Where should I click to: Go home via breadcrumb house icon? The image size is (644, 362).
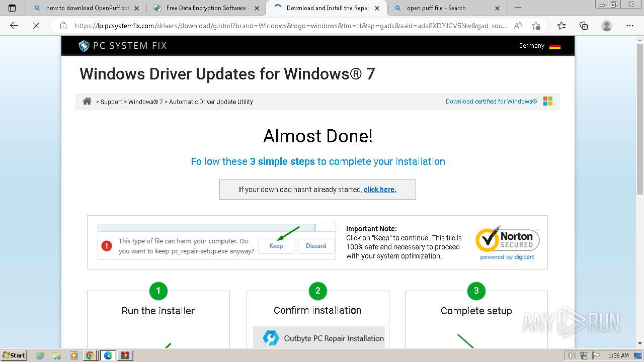[87, 101]
